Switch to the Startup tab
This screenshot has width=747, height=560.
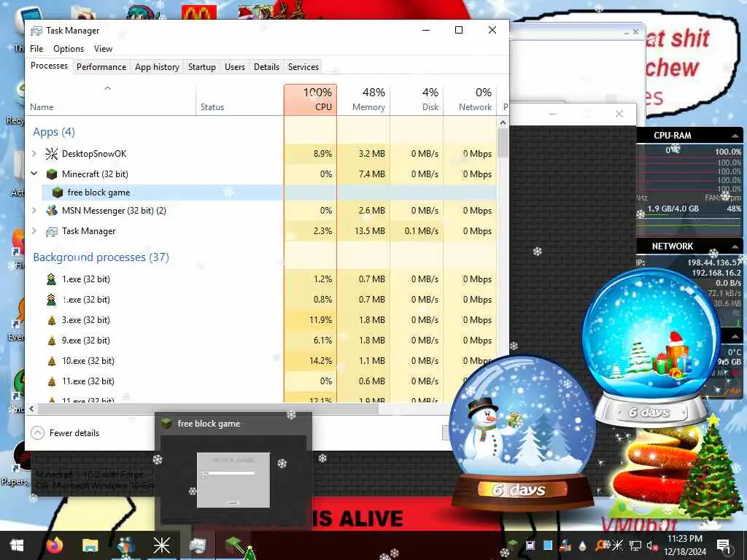pyautogui.click(x=201, y=66)
